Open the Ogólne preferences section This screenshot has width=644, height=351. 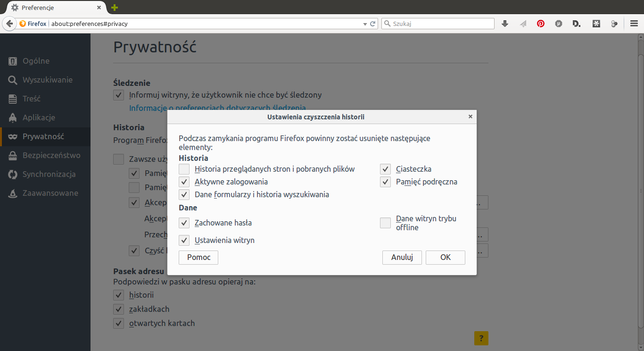pyautogui.click(x=45, y=61)
